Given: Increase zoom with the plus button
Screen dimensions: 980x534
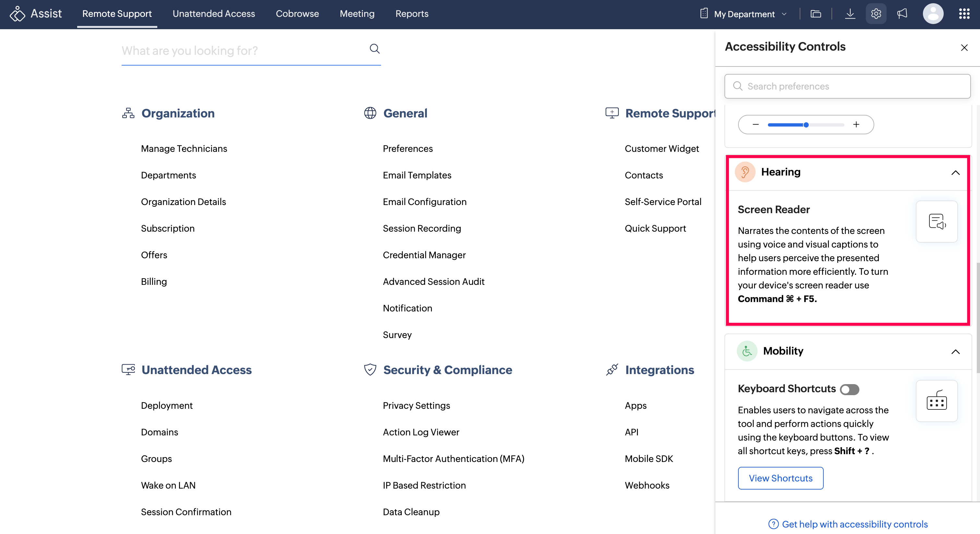Looking at the screenshot, I should point(856,125).
